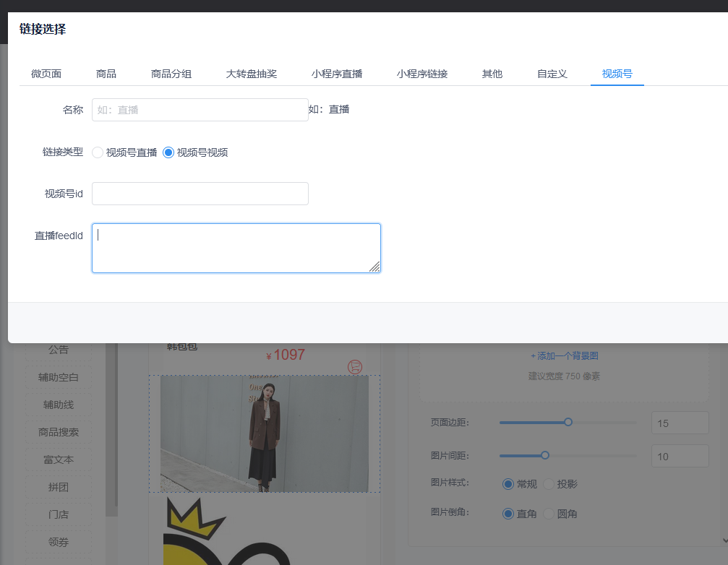This screenshot has height=565, width=728.
Task: Select the 其他 tab
Action: pyautogui.click(x=492, y=74)
